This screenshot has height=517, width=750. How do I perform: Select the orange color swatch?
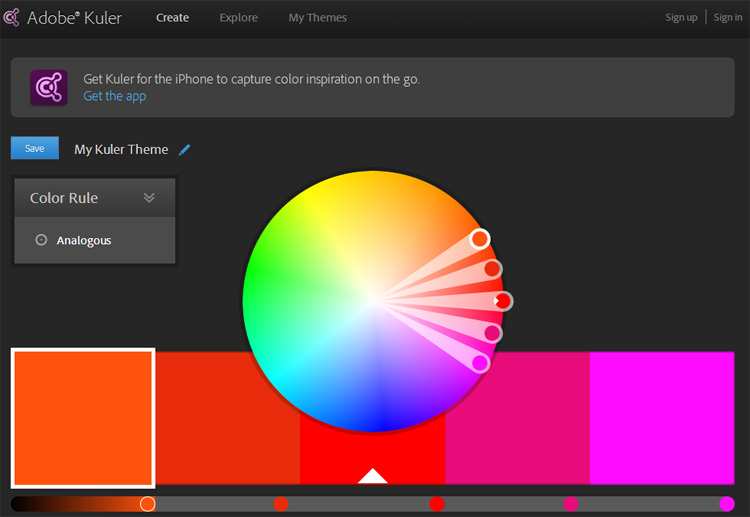click(x=83, y=418)
